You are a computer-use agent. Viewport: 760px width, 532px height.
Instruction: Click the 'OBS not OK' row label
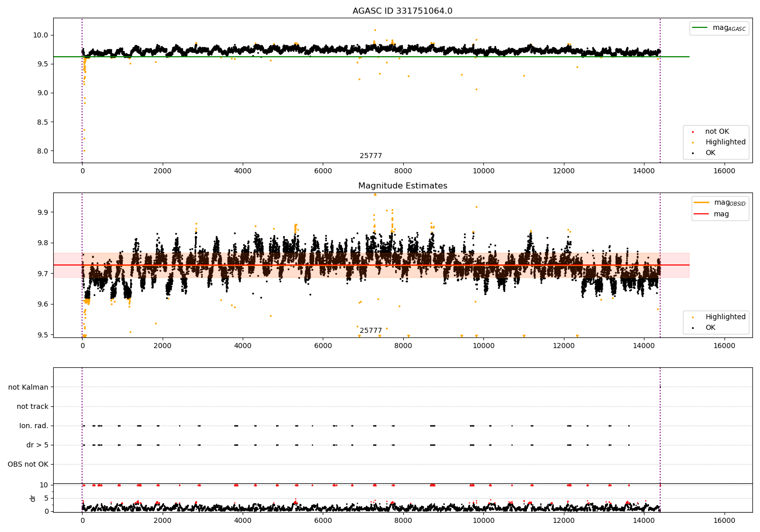click(x=28, y=464)
